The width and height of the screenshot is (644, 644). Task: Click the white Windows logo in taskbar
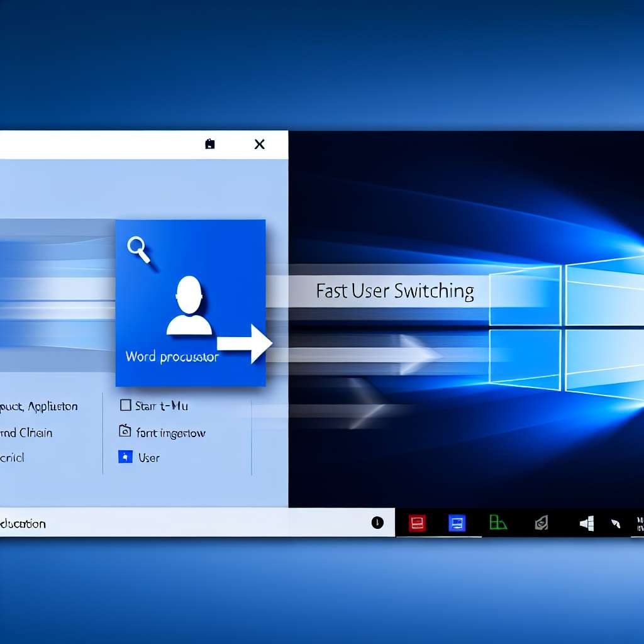[x=587, y=523]
